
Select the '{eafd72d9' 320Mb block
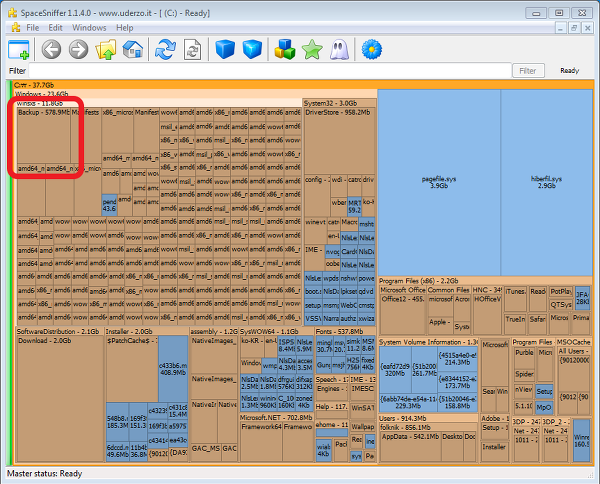[395, 370]
